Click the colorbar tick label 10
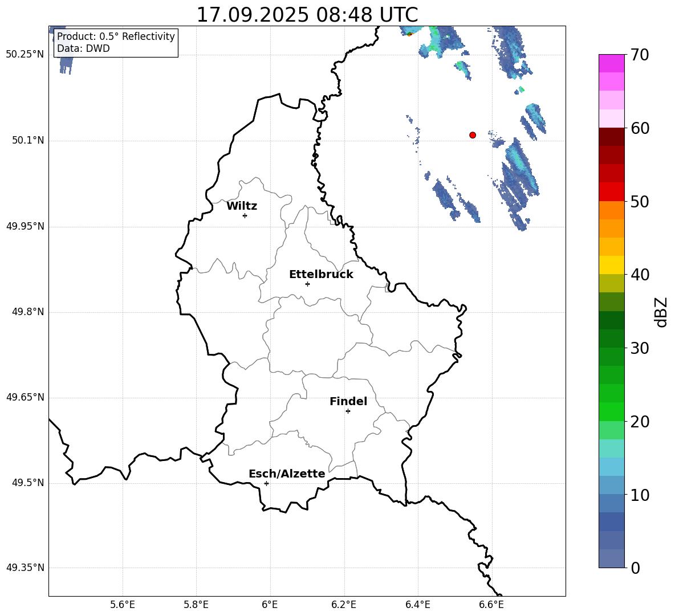Viewport: 675px width, 616px height. tap(640, 495)
